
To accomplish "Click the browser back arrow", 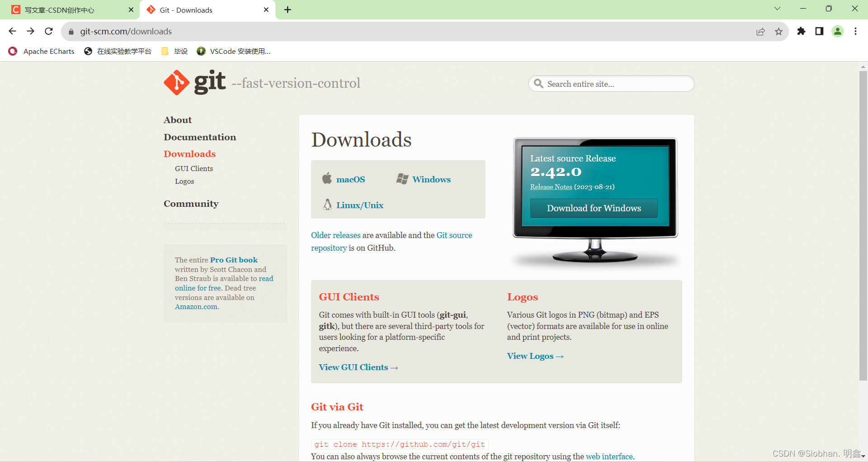I will (x=12, y=31).
